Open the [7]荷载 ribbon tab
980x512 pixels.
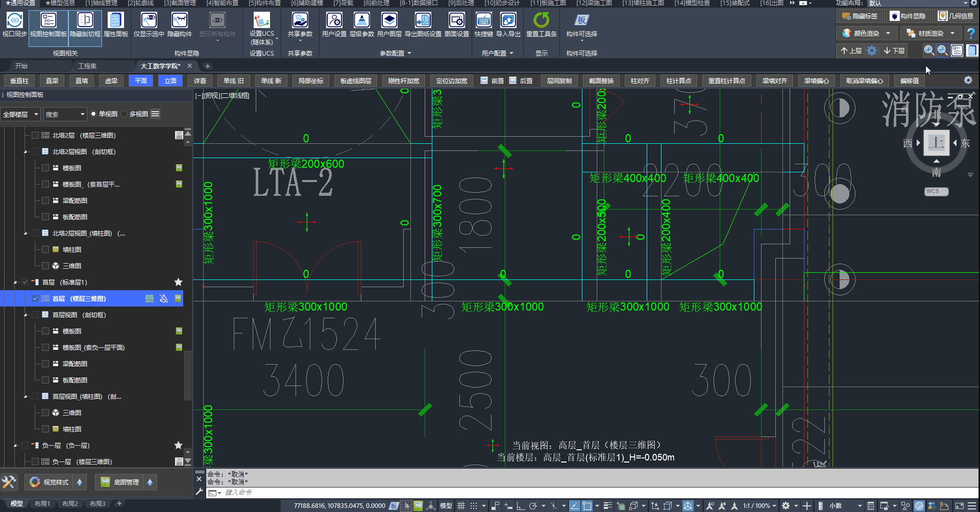coord(343,3)
